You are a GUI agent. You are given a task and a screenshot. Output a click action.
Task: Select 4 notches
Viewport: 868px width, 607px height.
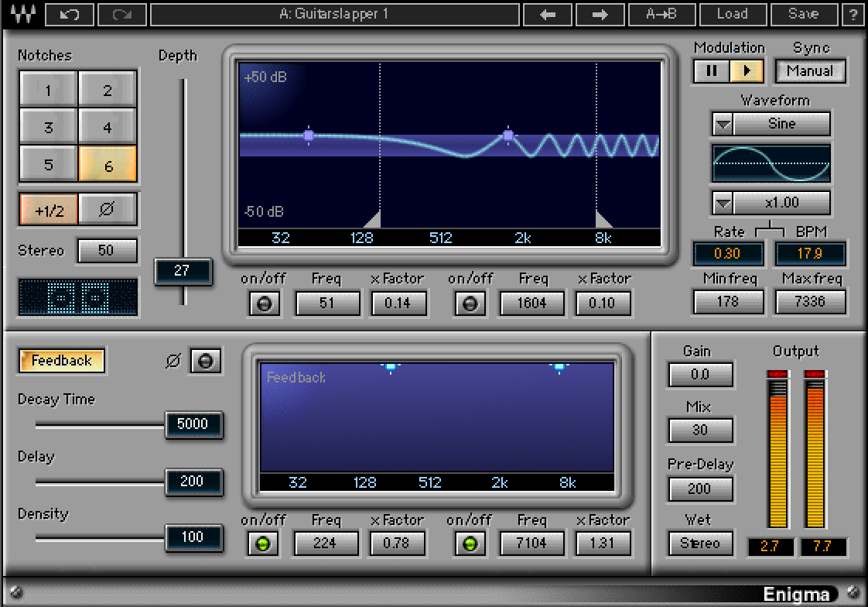[x=108, y=127]
